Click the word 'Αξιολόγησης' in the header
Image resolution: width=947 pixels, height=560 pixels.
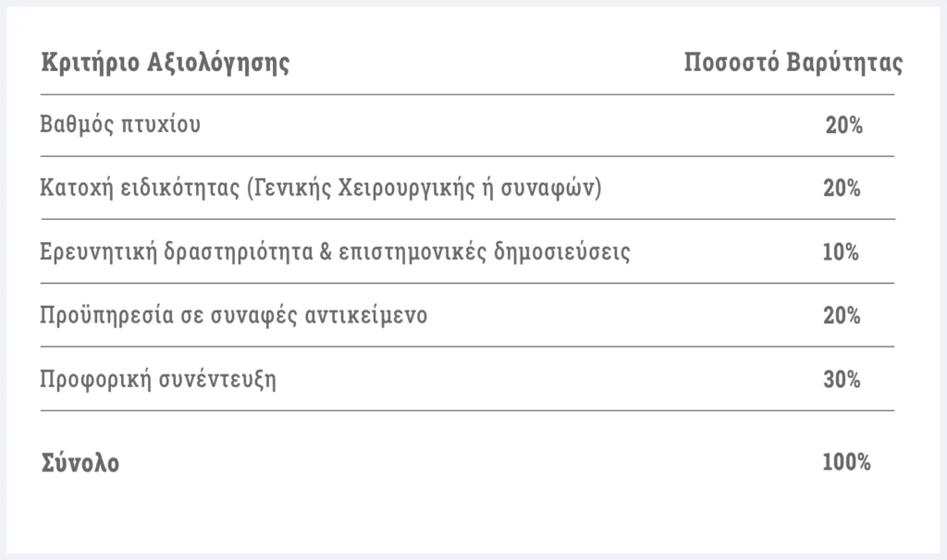tap(218, 63)
